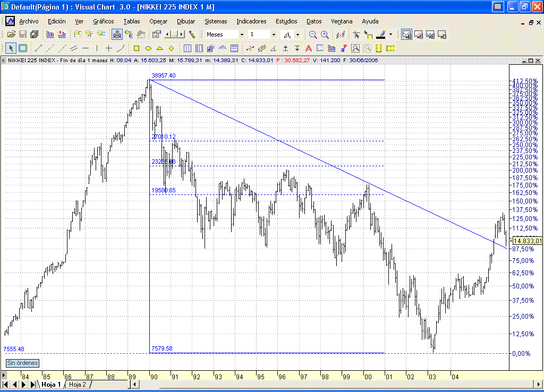Screen dimensions: 544x392
Task: Select the yellow diamond shape tool
Action: coord(172,48)
